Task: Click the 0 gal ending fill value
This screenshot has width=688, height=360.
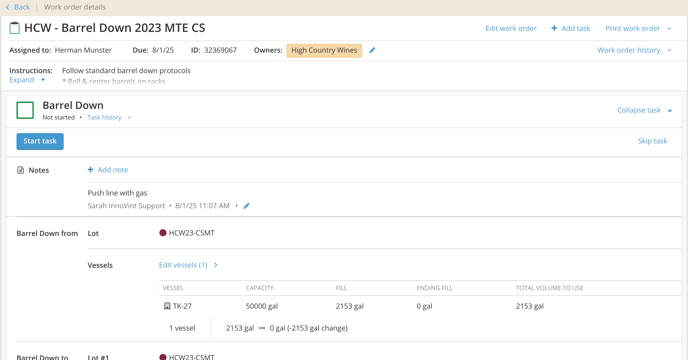Action: click(x=424, y=306)
